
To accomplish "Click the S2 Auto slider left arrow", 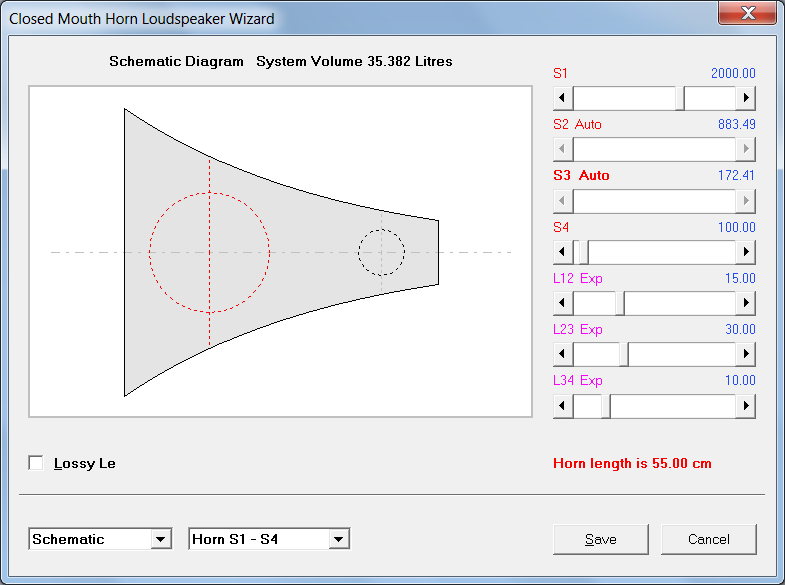I will [x=563, y=149].
